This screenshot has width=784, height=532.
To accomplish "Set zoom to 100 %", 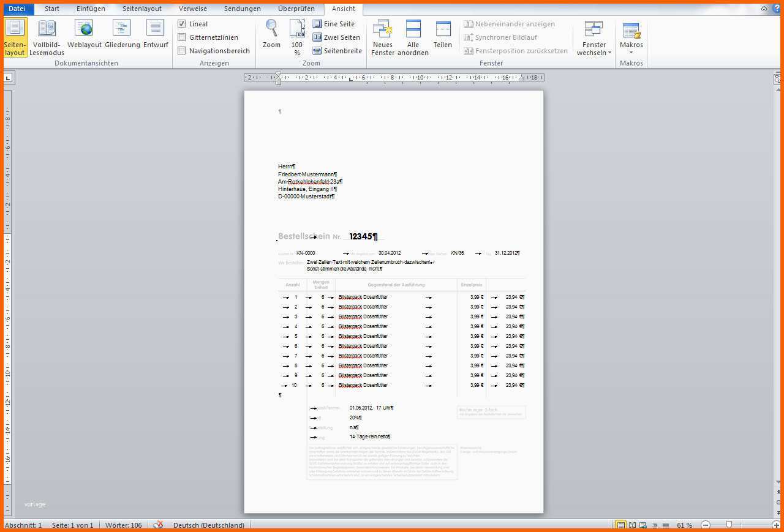I will (297, 37).
